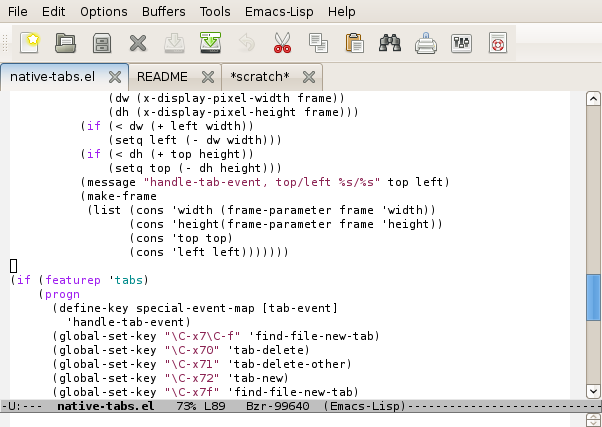Click special-event-map in the define-key line

click(195, 308)
